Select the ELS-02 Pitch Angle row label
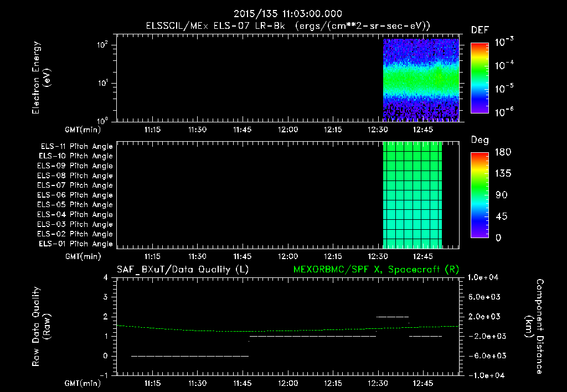567x392 pixels. tap(75, 234)
